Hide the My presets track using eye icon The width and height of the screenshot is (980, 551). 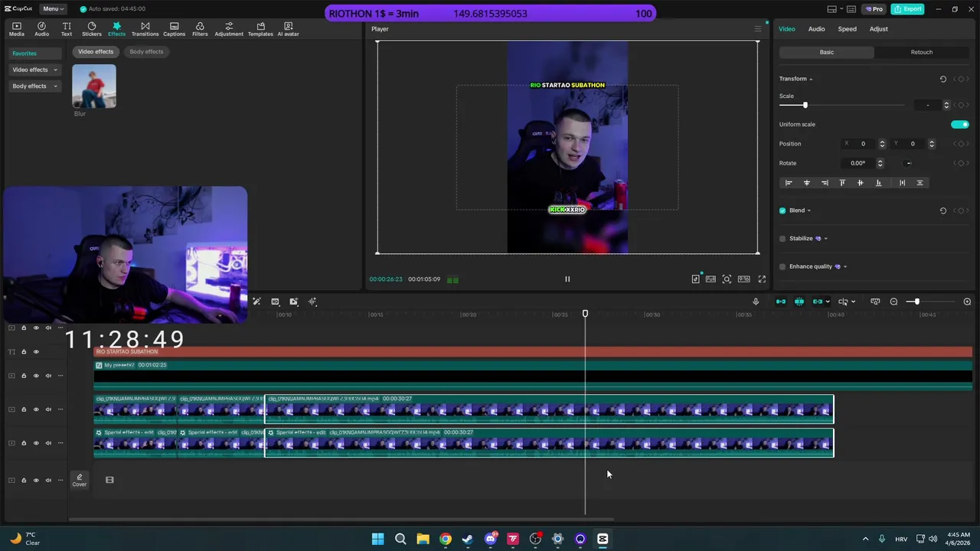coord(36,376)
